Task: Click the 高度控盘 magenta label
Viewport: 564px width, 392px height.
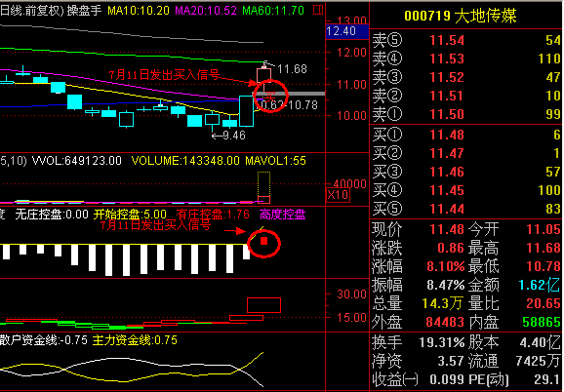Action: (x=282, y=215)
